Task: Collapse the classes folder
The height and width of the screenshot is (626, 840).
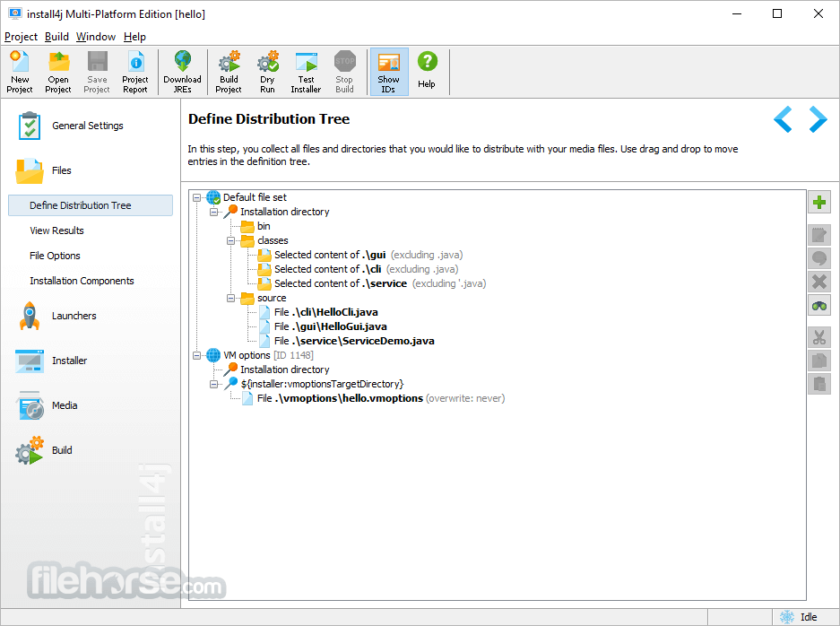Action: click(x=231, y=240)
